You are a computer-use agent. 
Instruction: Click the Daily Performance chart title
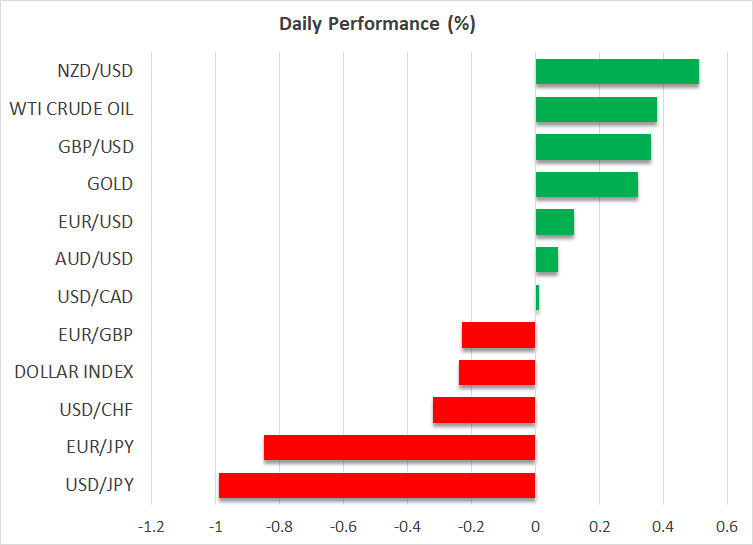pos(376,24)
